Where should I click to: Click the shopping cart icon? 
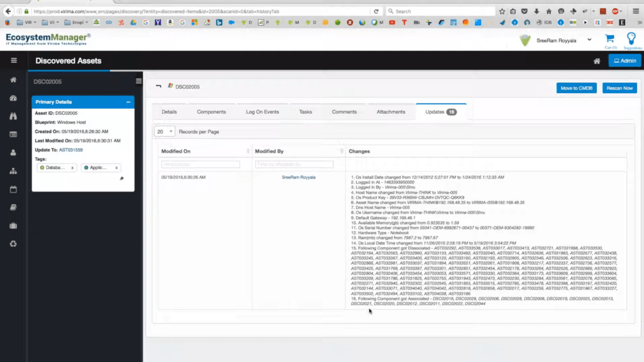click(609, 39)
